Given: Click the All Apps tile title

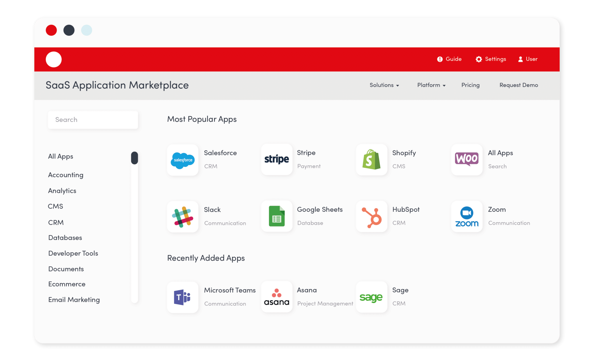Looking at the screenshot, I should click(x=500, y=153).
